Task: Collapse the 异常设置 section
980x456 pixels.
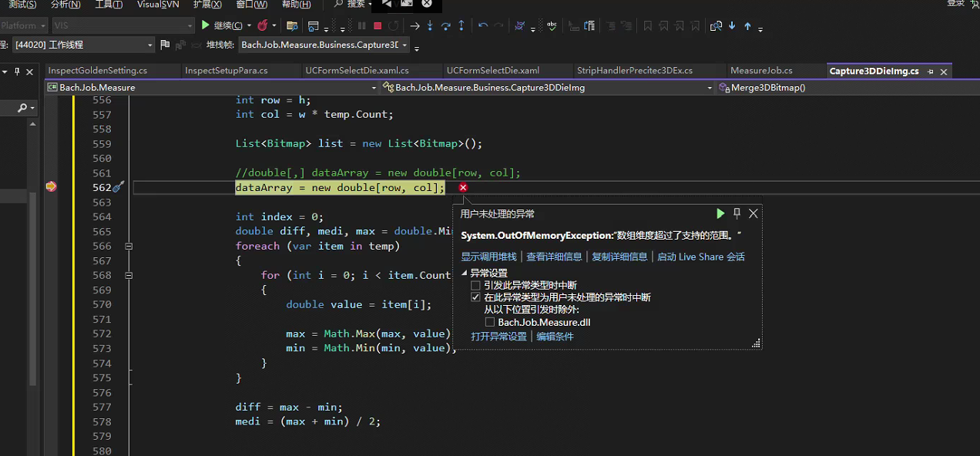Action: point(465,273)
